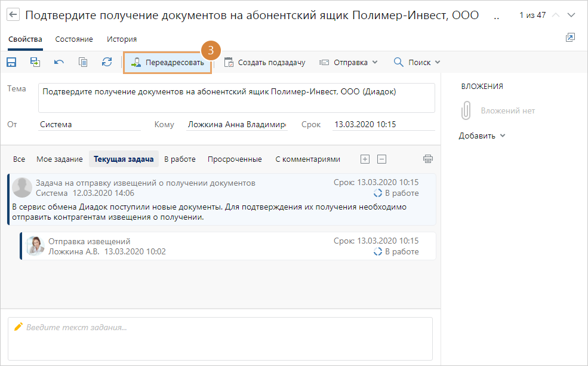
Task: Click the copy icon in toolbar
Action: (x=83, y=62)
